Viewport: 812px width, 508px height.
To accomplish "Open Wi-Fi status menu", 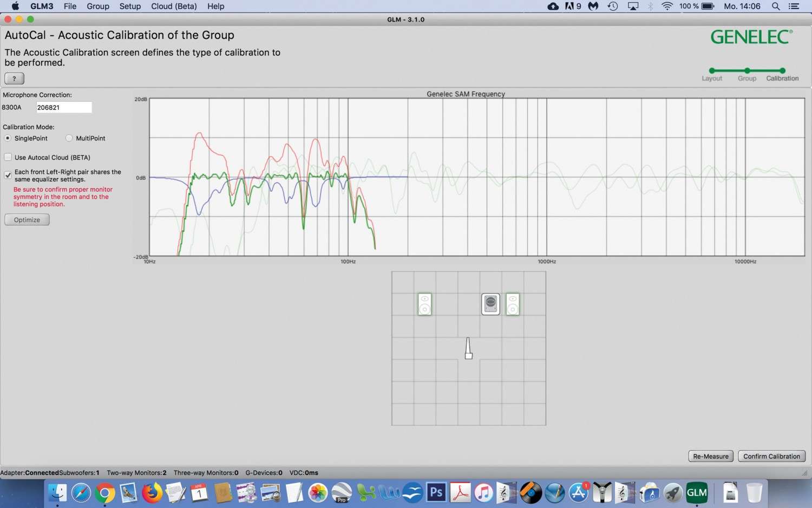I will 667,6.
